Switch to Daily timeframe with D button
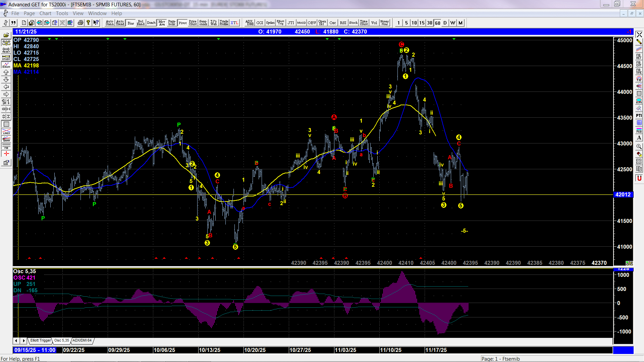644x362 pixels. click(x=445, y=23)
